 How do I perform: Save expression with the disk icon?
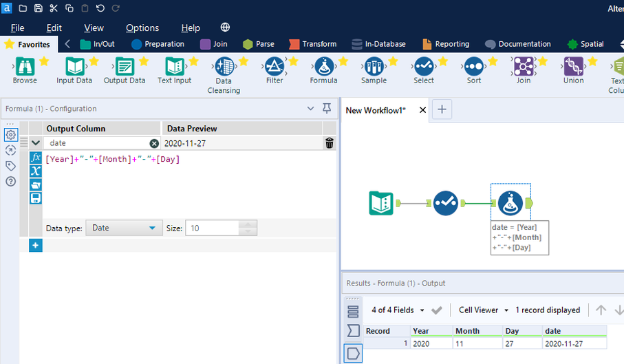click(x=35, y=198)
